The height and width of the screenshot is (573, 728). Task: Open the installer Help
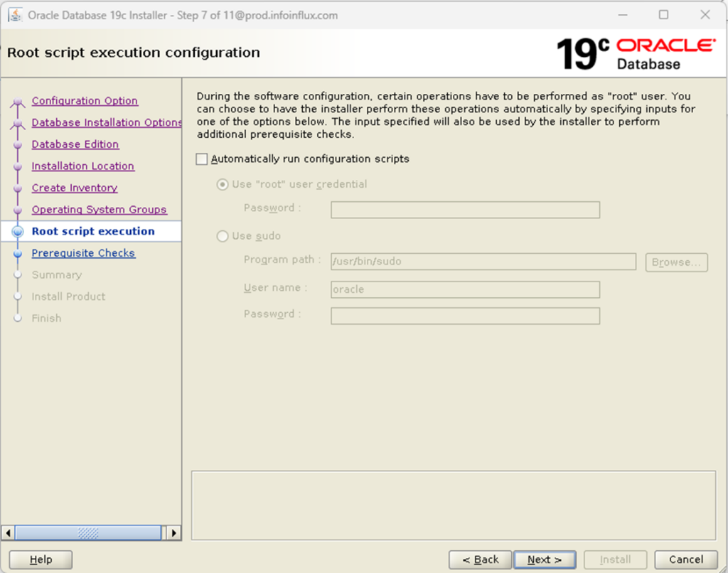(40, 559)
